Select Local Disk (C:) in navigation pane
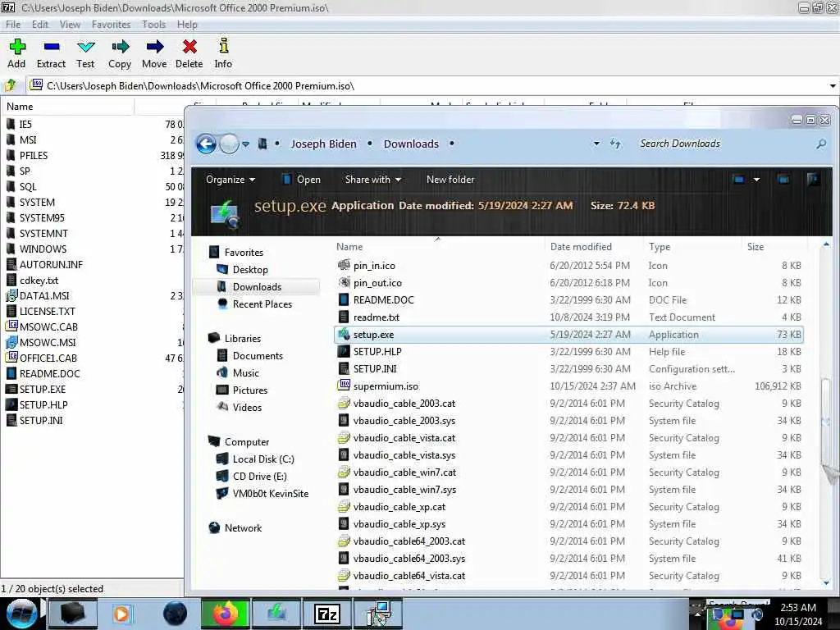The image size is (840, 630). pos(255,459)
